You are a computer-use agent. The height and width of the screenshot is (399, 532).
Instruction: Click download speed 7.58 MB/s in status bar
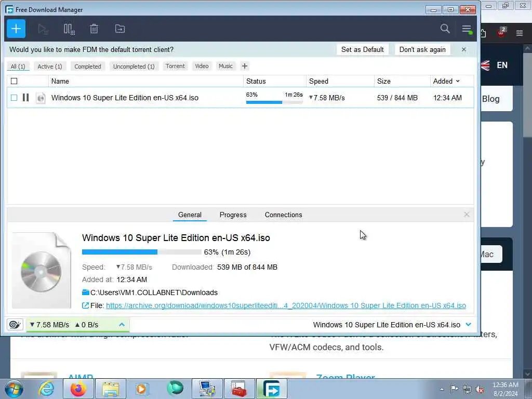click(49, 325)
